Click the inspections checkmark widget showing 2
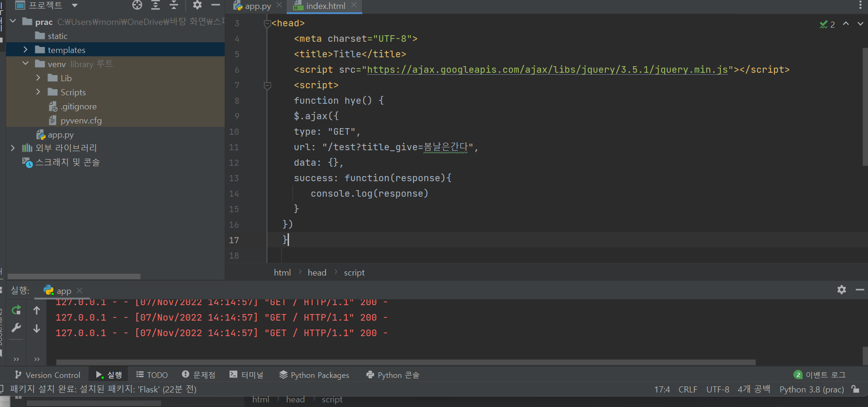868x407 pixels. pos(827,24)
